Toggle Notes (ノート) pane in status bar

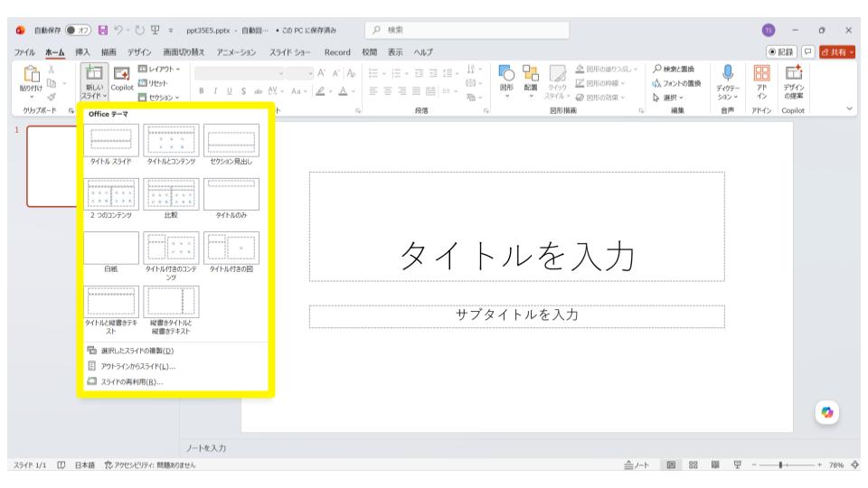click(x=637, y=465)
